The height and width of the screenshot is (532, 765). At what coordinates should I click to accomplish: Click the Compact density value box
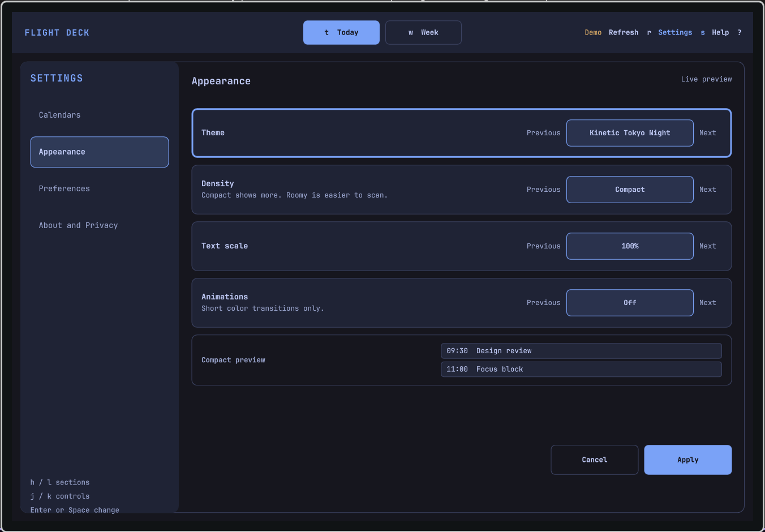630,190
